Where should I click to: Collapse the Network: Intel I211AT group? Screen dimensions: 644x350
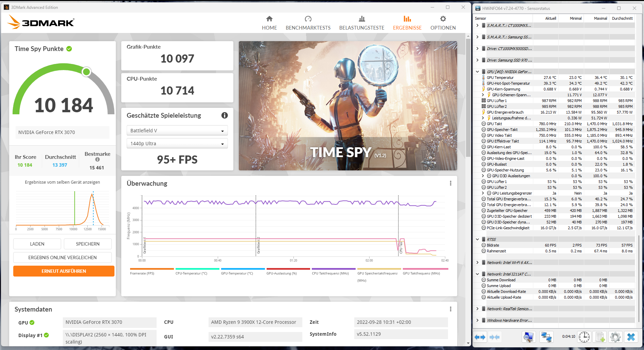click(x=477, y=274)
